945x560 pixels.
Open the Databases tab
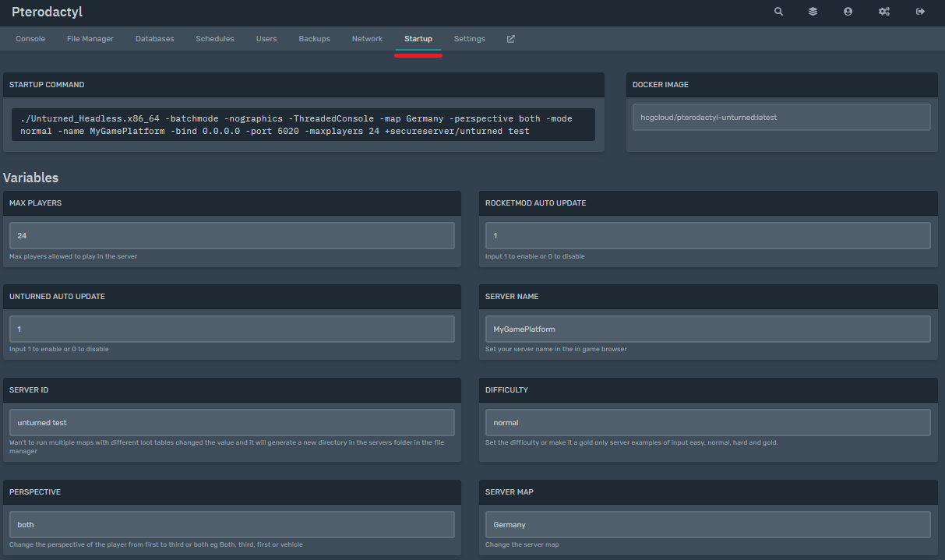click(x=155, y=39)
